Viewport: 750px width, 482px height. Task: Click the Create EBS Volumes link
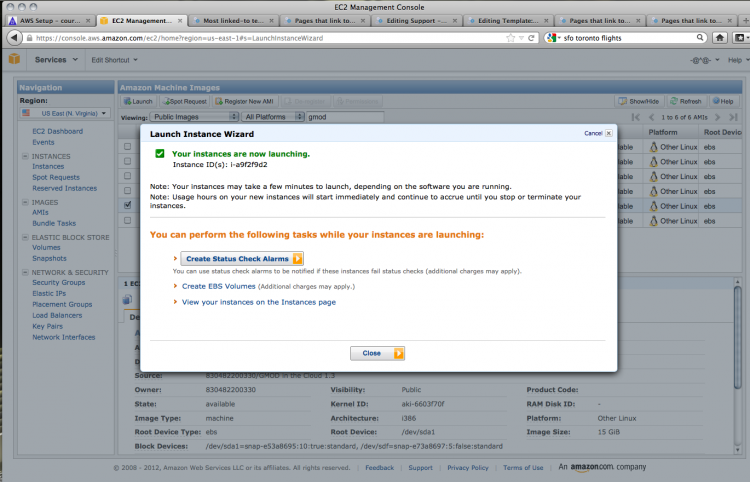click(x=219, y=286)
